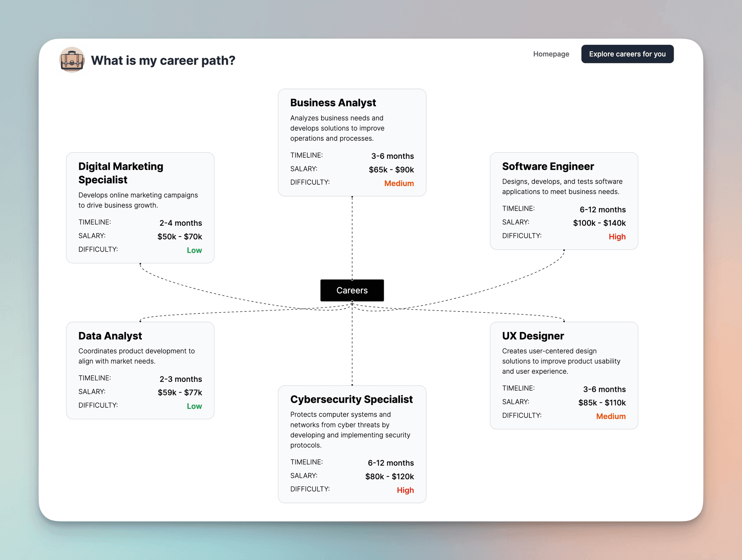Viewport: 742px width, 560px height.
Task: Click Data Analyst Low difficulty label
Action: (x=194, y=406)
